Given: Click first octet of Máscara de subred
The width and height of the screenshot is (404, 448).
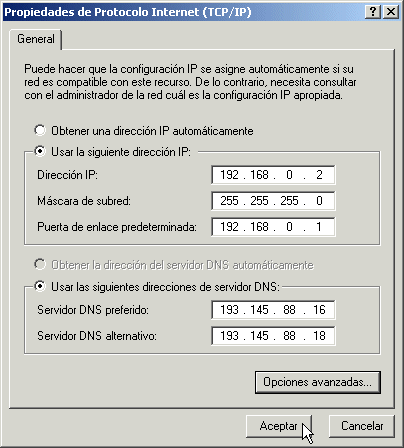Looking at the screenshot, I should coord(229,201).
